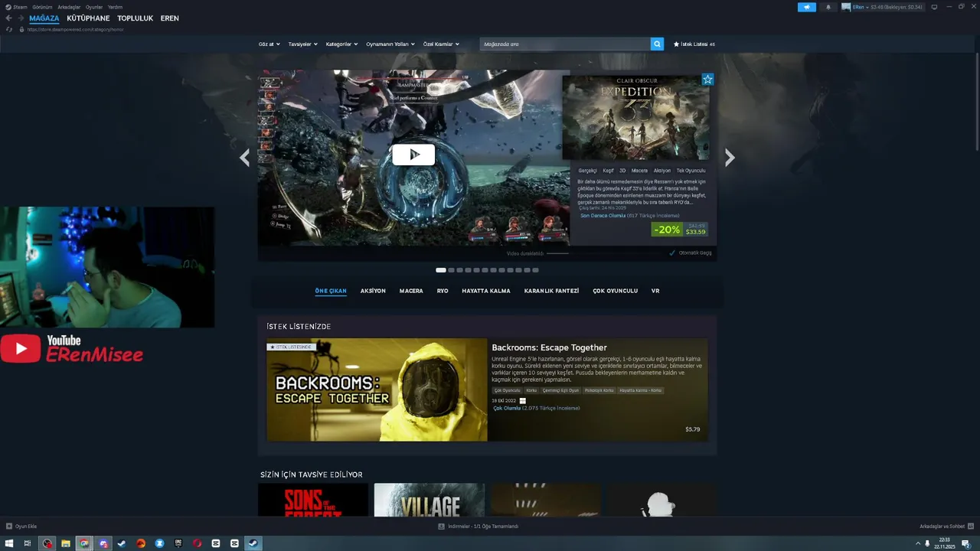Open Task View on the taskbar

tap(28, 543)
